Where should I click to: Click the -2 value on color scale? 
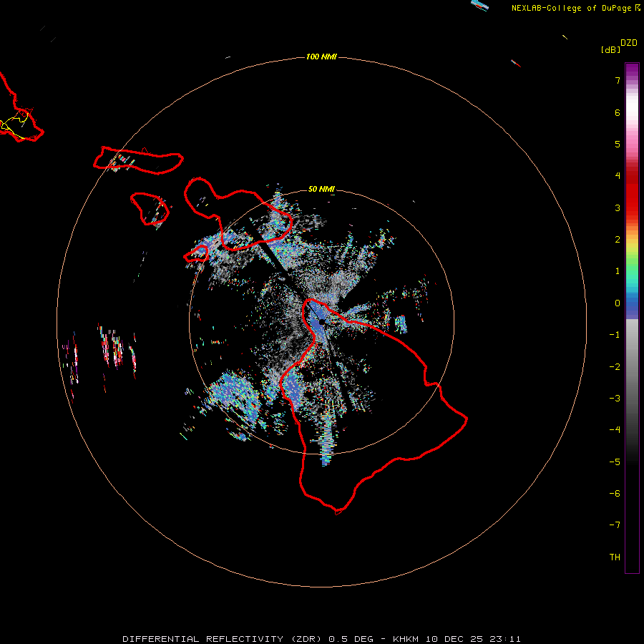click(x=615, y=367)
